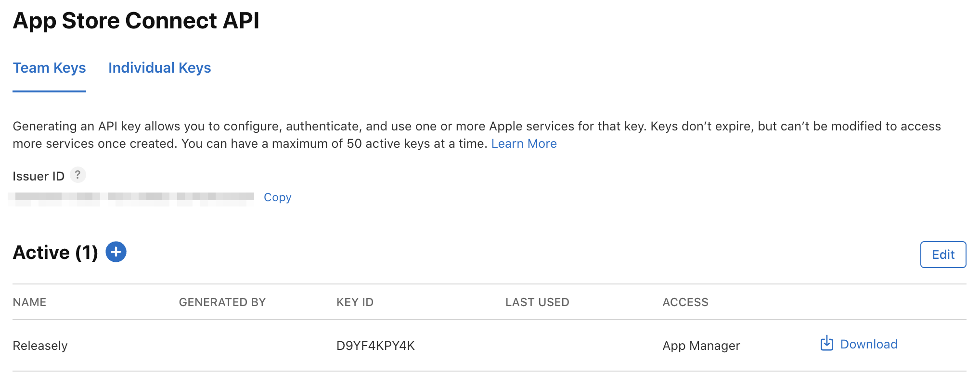Image resolution: width=980 pixels, height=386 pixels.
Task: Click the ACCESS column header
Action: point(685,302)
